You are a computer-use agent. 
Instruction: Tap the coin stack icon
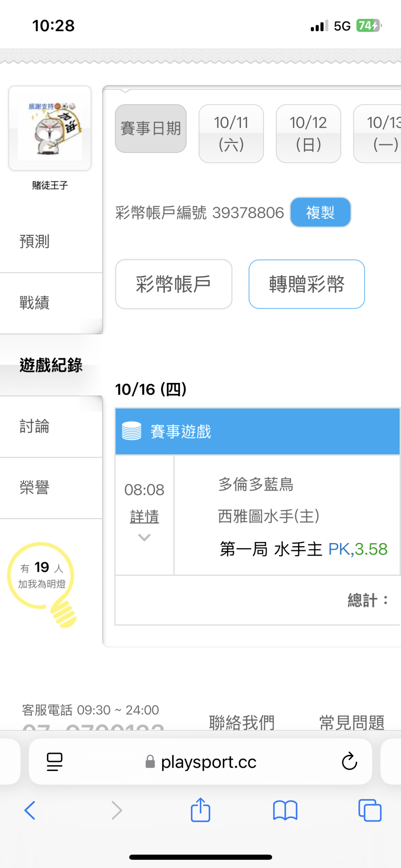[x=131, y=431]
